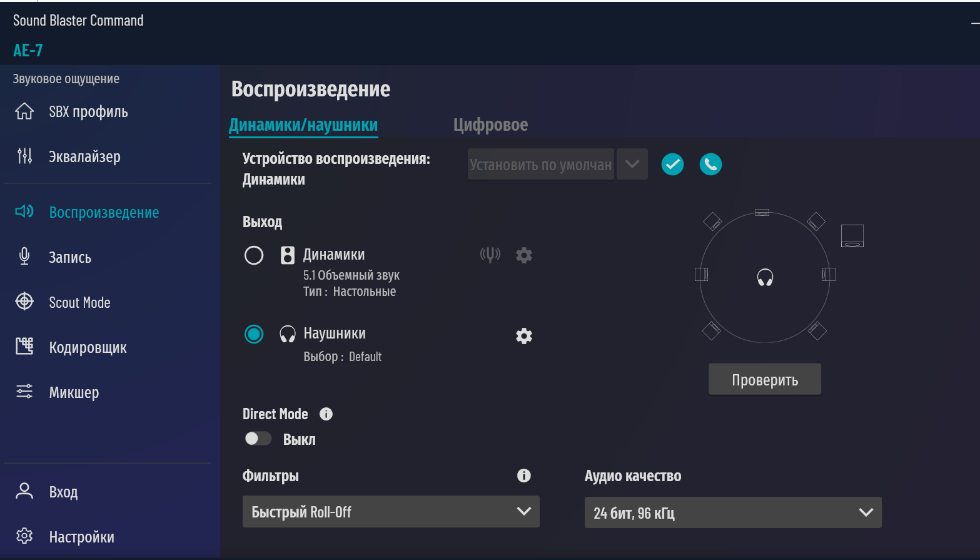The width and height of the screenshot is (980, 560).
Task: Click the Вход user icon
Action: pos(24,491)
